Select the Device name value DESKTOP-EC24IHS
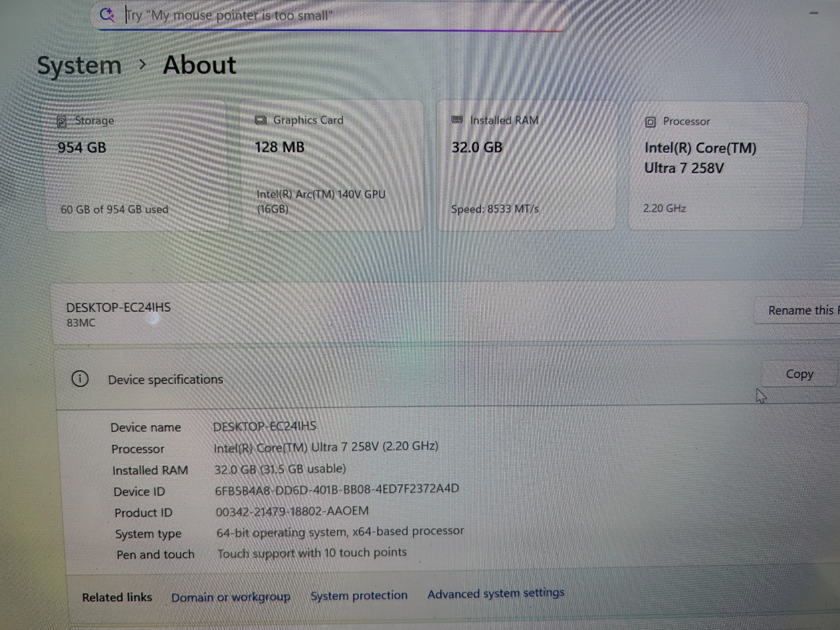Image resolution: width=840 pixels, height=630 pixels. 265,426
